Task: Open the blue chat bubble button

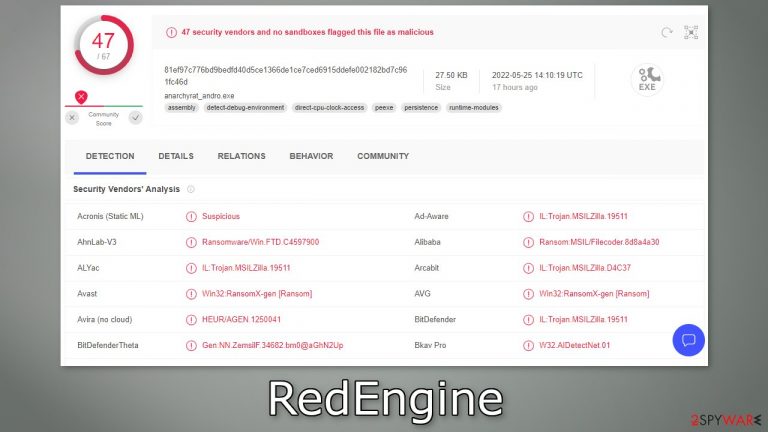Action: [x=688, y=340]
